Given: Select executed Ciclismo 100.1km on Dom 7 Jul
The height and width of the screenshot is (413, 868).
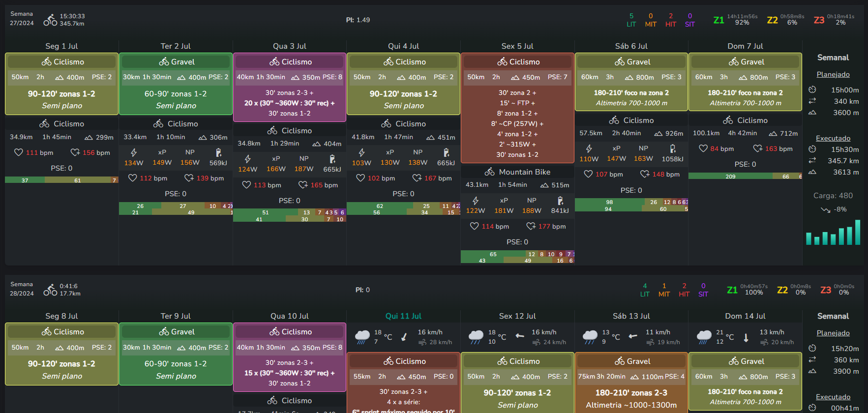Looking at the screenshot, I should click(745, 120).
